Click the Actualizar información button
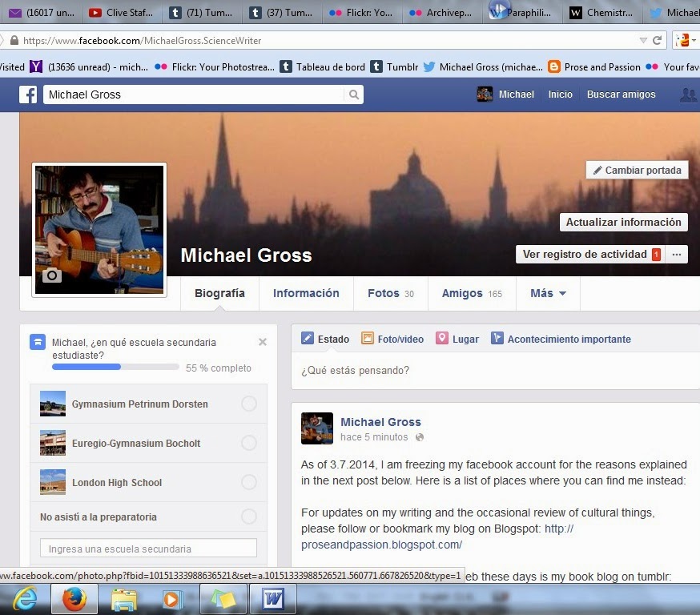The width and height of the screenshot is (700, 615). 624,222
